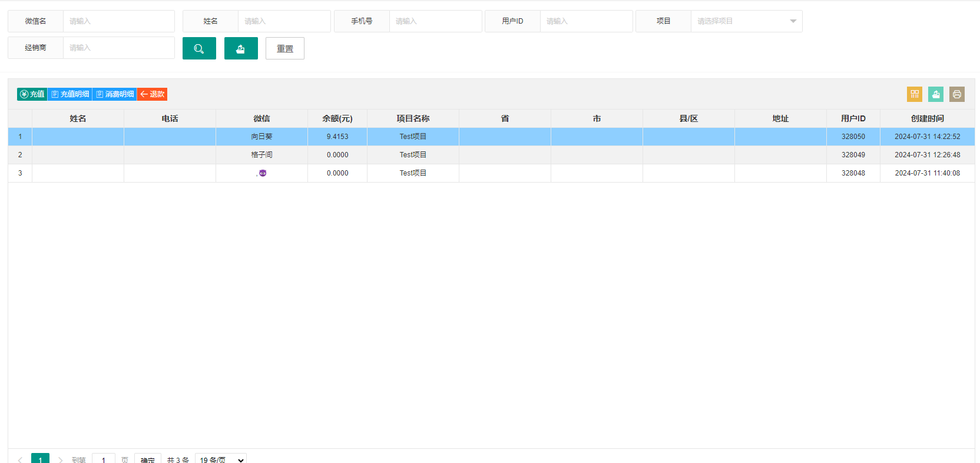Screen dimensions: 980x463
Task: Open 消费明细 consumption details
Action: tap(115, 94)
